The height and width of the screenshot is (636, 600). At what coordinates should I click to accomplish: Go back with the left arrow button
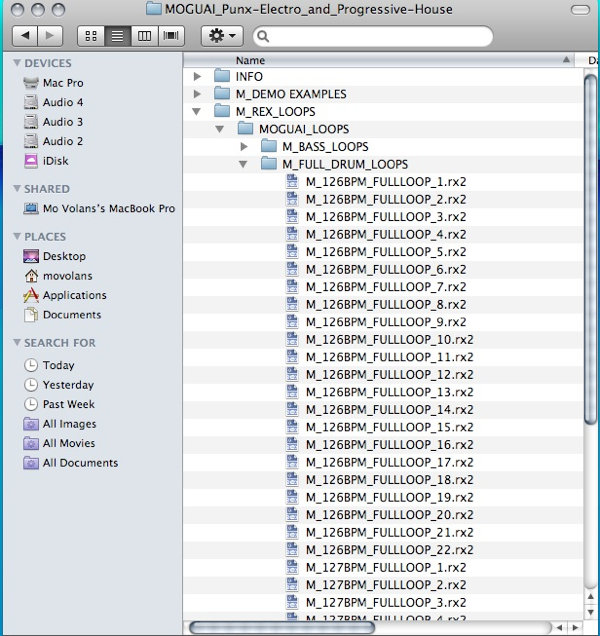pyautogui.click(x=25, y=36)
